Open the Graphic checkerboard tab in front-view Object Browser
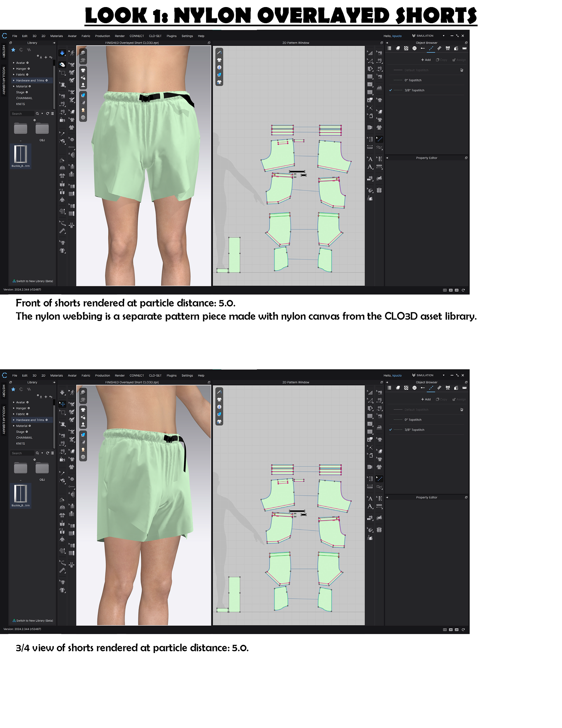562x728 pixels. pos(406,48)
